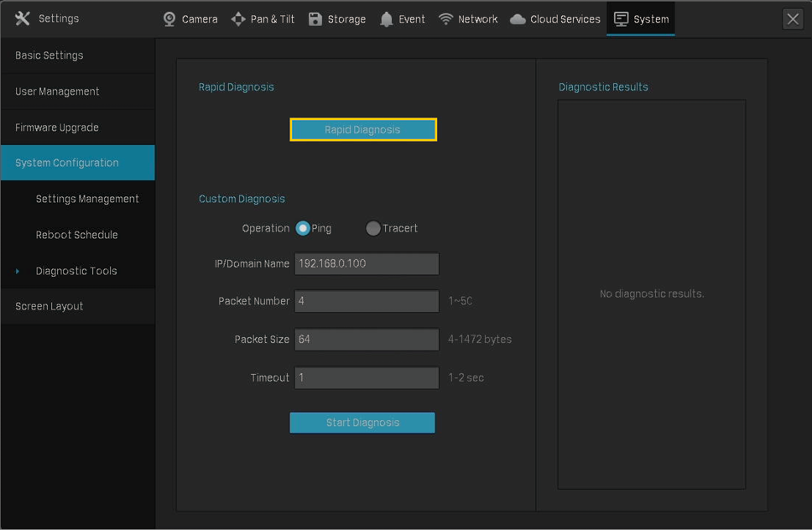Image resolution: width=812 pixels, height=530 pixels.
Task: Click the arrow beside Diagnostic Tools
Action: [18, 271]
